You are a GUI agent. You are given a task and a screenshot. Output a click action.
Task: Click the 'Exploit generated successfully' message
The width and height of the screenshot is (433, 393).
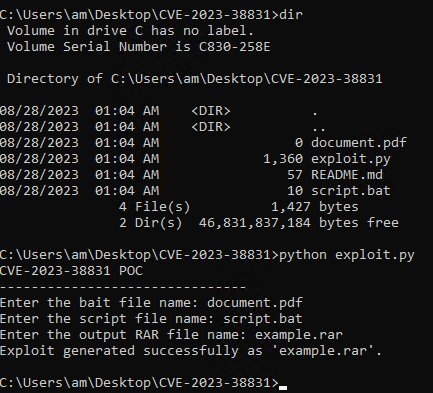click(191, 351)
